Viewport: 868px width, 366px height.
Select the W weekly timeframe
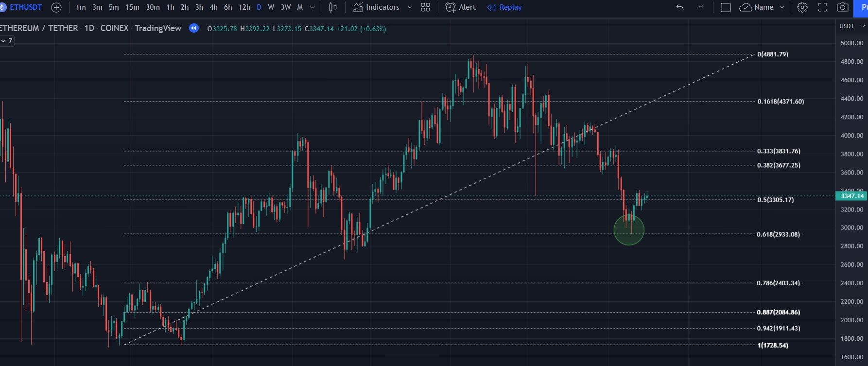(x=271, y=7)
